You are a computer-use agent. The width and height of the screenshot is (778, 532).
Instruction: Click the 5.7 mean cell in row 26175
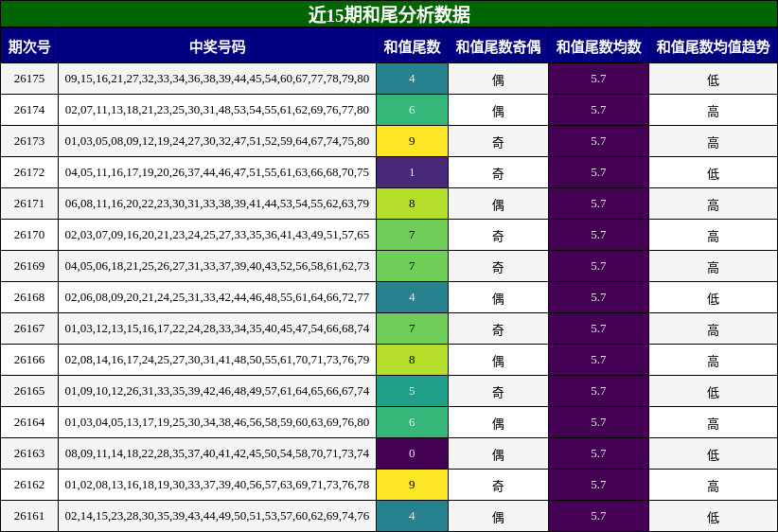click(598, 79)
